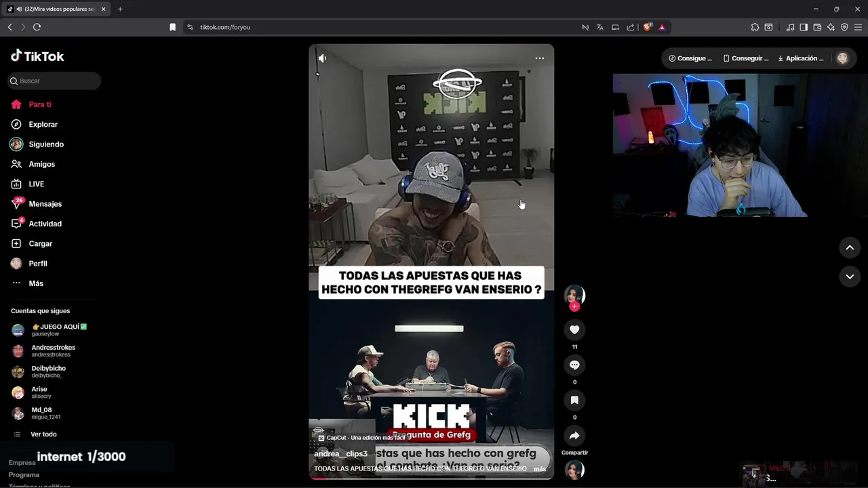
Task: Save video with the bookmark icon
Action: pyautogui.click(x=574, y=400)
